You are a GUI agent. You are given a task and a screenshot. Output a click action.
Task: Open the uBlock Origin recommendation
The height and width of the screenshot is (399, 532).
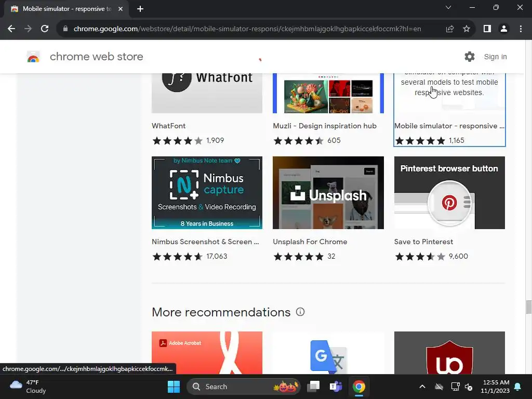point(449,353)
